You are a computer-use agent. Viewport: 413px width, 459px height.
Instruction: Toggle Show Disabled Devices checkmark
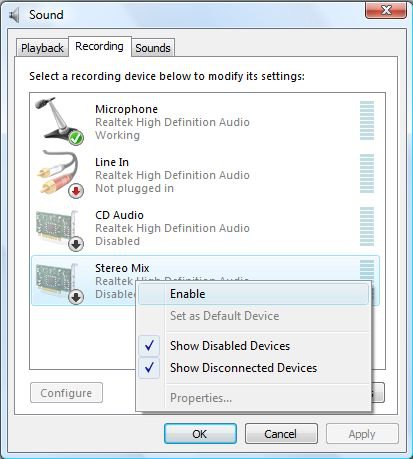point(149,346)
